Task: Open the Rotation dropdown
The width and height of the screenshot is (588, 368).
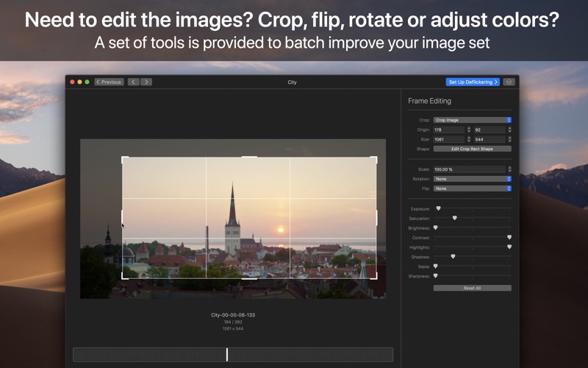Action: click(x=472, y=179)
